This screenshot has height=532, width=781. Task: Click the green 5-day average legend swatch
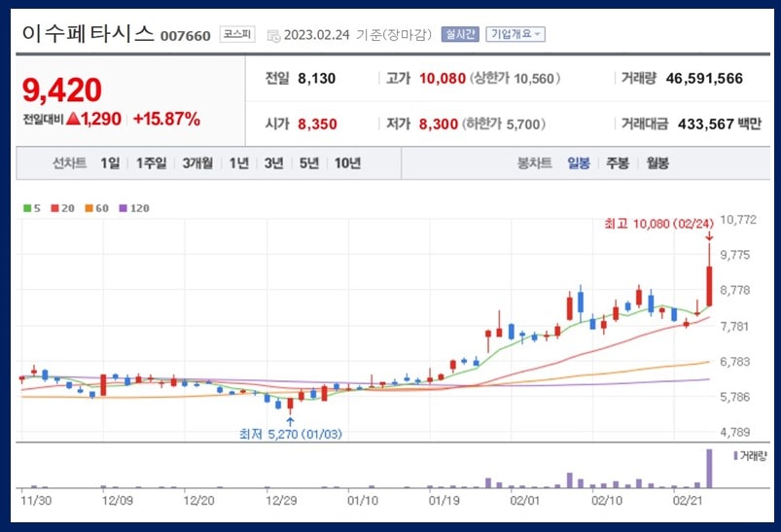coord(27,208)
